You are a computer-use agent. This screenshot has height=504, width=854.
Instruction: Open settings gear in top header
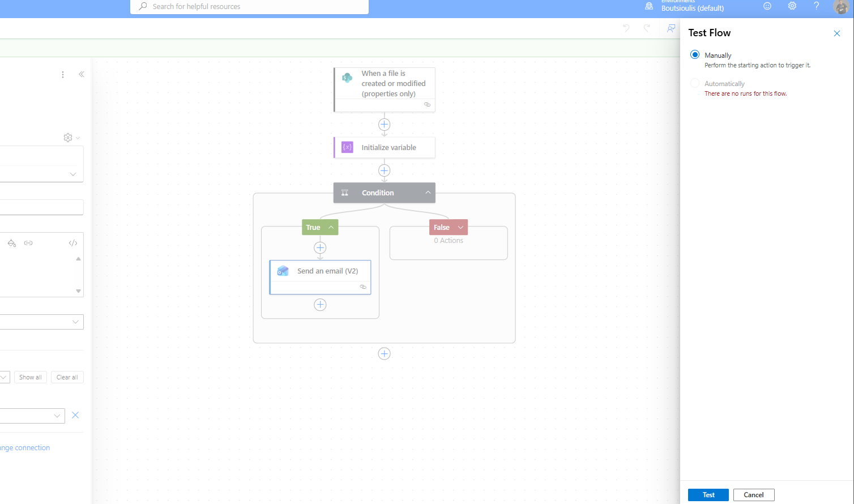[792, 6]
